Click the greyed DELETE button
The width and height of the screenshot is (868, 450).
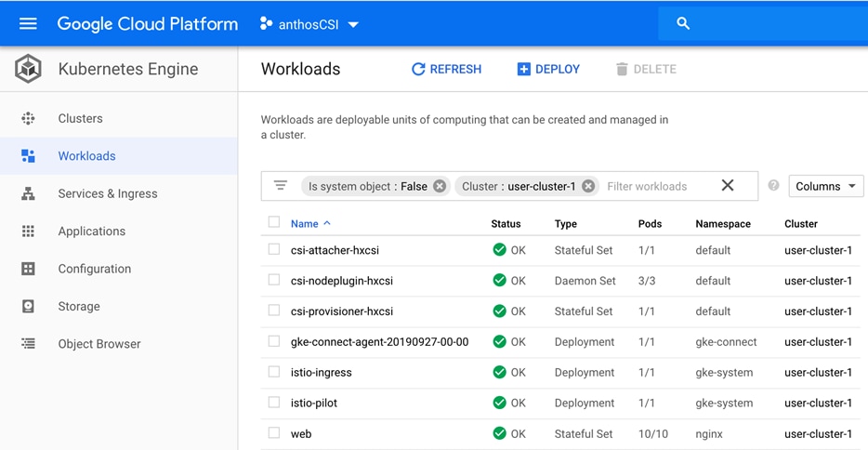pyautogui.click(x=646, y=69)
